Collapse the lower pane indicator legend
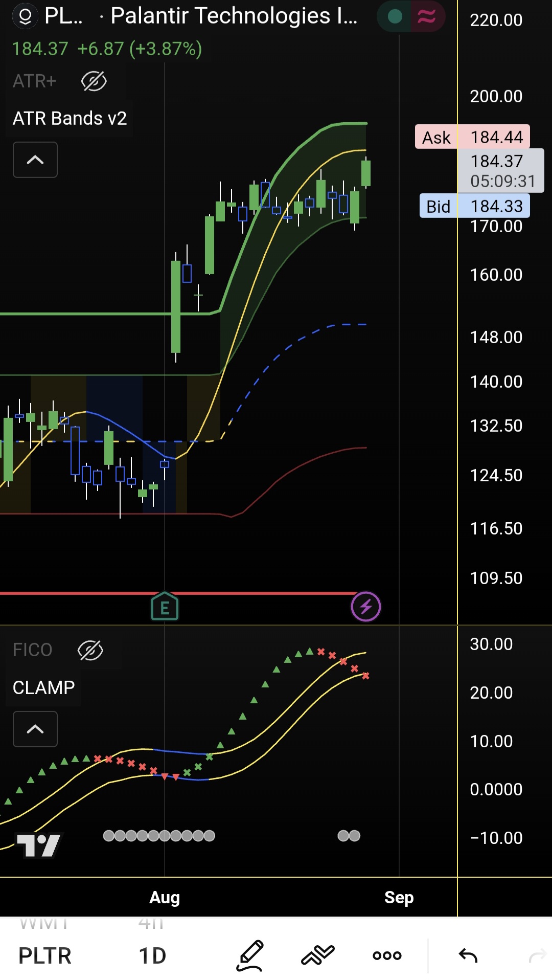This screenshot has height=980, width=552. (35, 729)
